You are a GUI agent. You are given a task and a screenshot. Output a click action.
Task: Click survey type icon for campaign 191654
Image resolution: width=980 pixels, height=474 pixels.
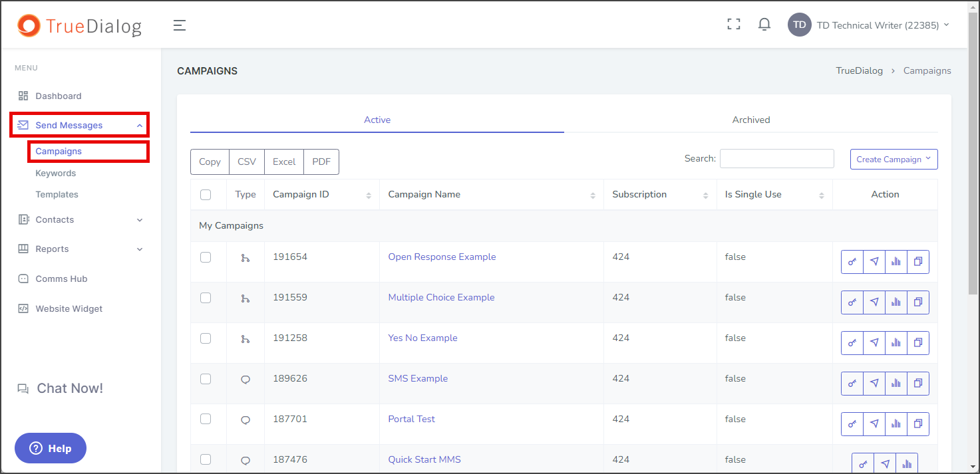point(245,258)
